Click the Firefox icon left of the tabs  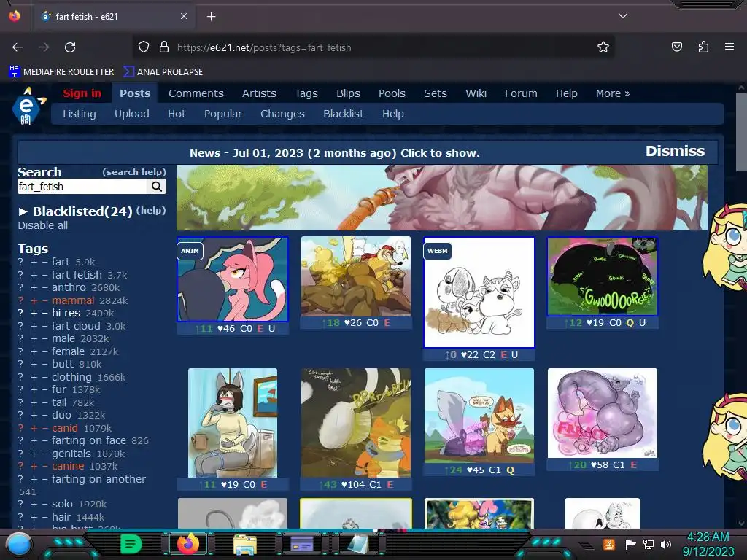15,16
